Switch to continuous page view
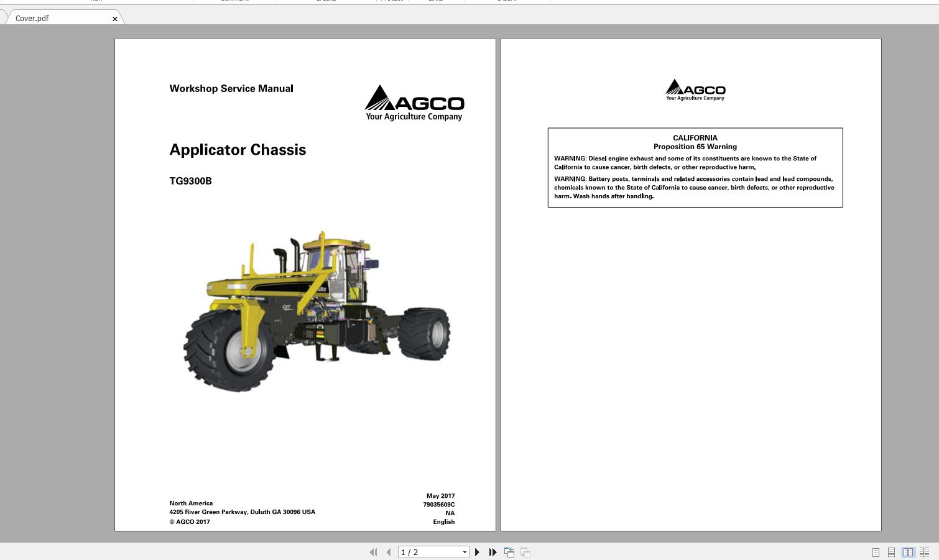The width and height of the screenshot is (939, 560). [891, 552]
